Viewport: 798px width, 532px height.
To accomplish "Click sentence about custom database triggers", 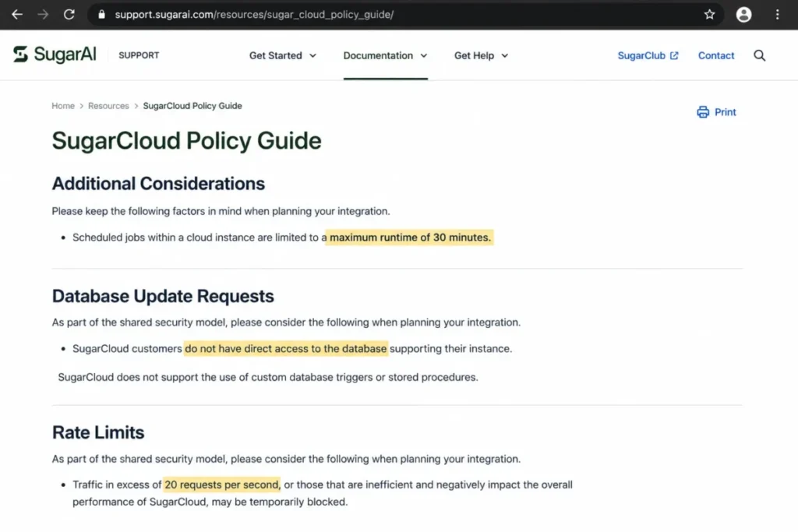I will click(268, 377).
